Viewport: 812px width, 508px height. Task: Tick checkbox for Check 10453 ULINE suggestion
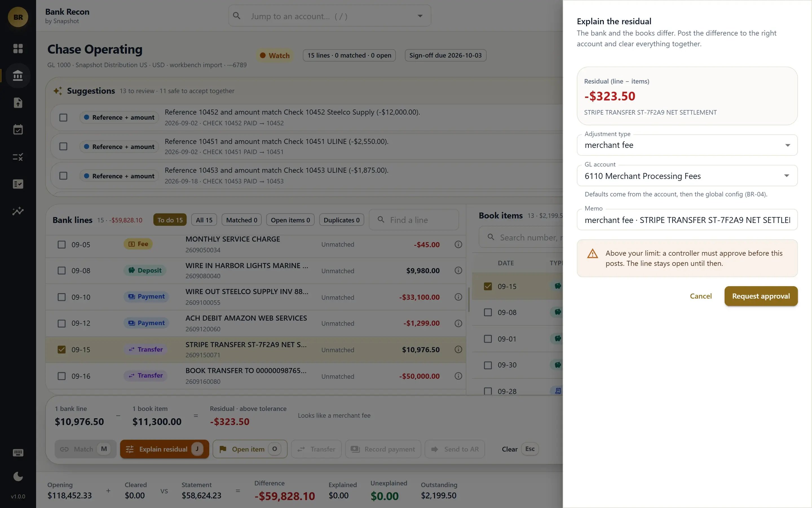click(63, 176)
